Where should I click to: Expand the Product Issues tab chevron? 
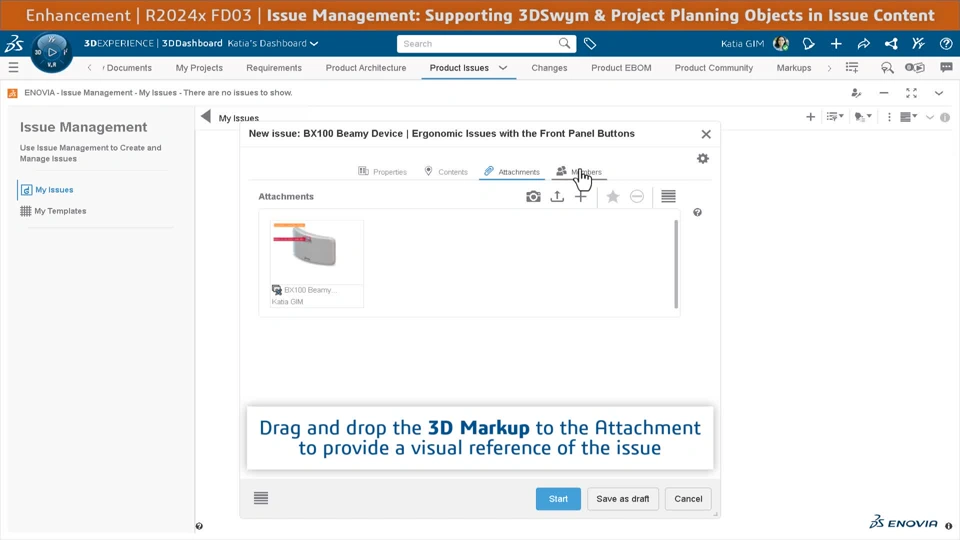coord(503,68)
